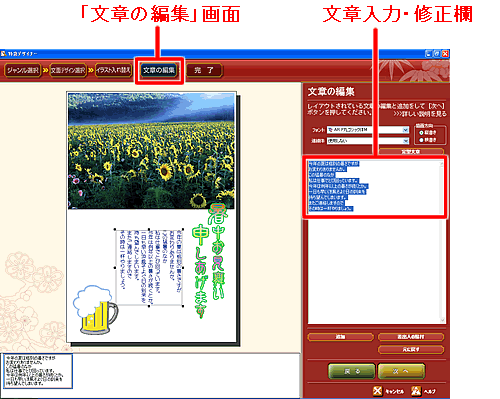
Task: Click the vertical text box on card
Action: [149, 267]
